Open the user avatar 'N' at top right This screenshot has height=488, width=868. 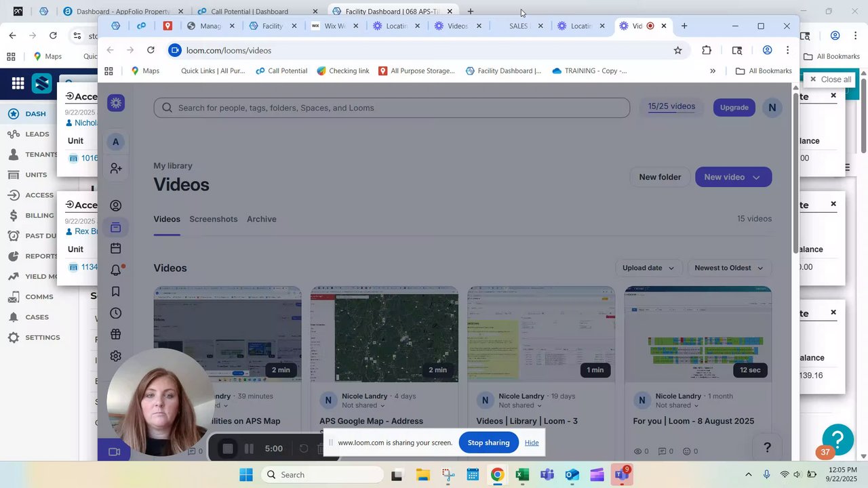coord(772,107)
